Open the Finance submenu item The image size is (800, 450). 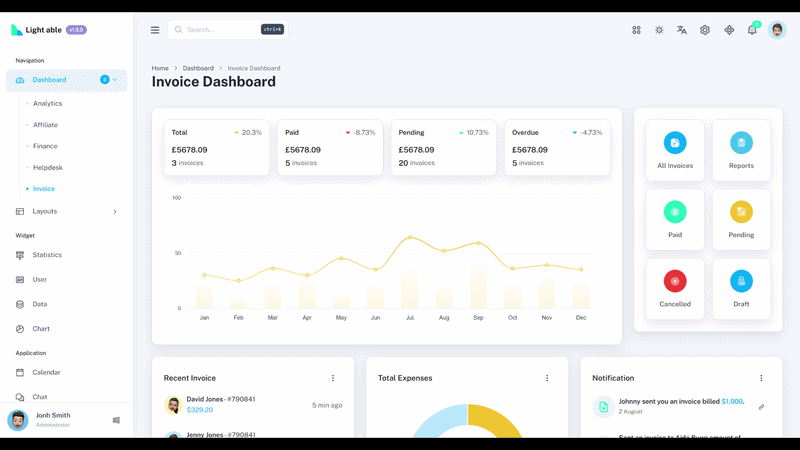pyautogui.click(x=45, y=146)
